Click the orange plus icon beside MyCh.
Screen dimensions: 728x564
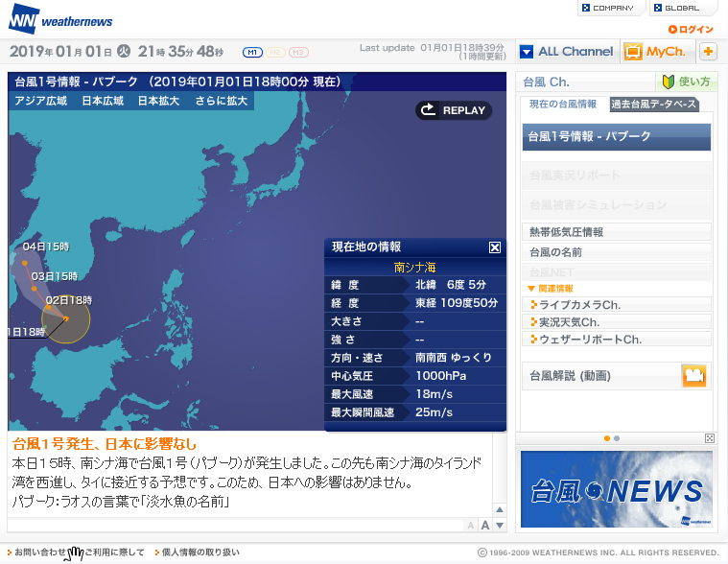pyautogui.click(x=708, y=52)
